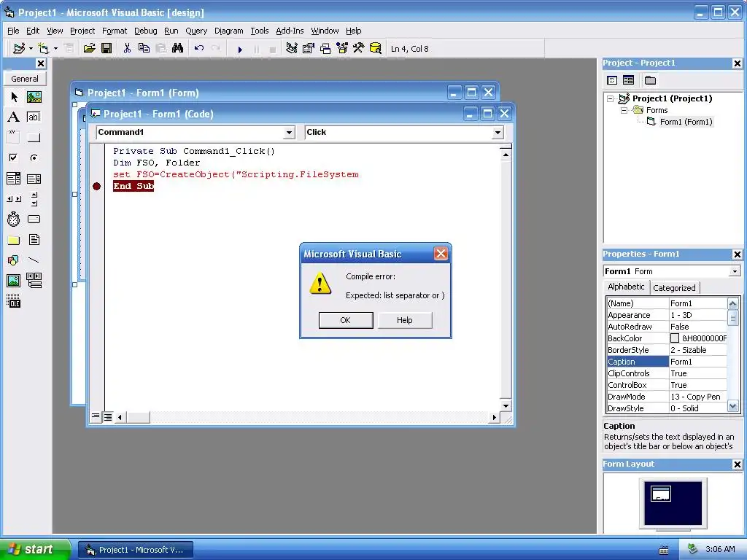Select the ListBox control tool
747x560 pixels.
(34, 179)
